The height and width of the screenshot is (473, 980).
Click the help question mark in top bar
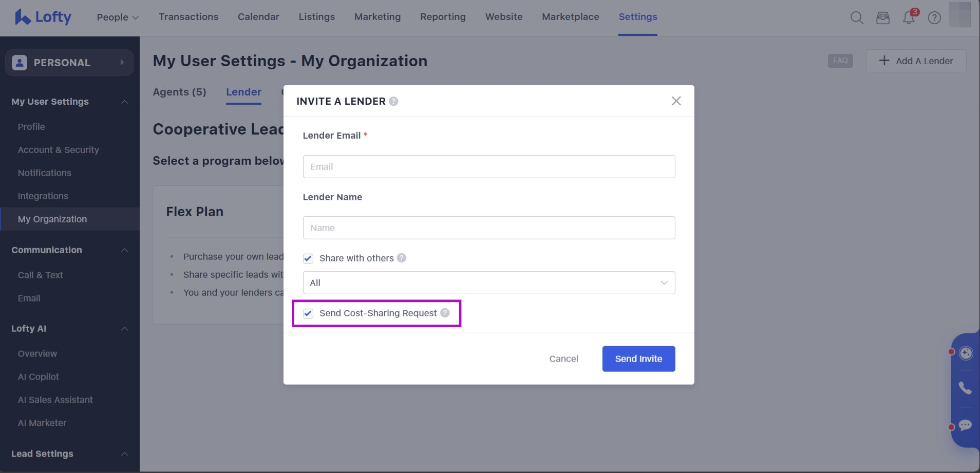point(934,18)
